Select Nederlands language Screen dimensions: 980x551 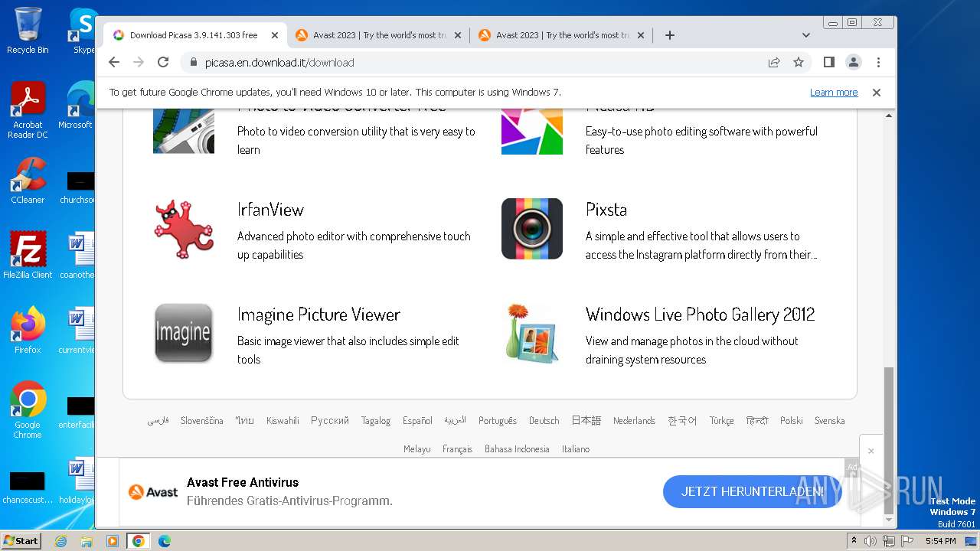[634, 421]
